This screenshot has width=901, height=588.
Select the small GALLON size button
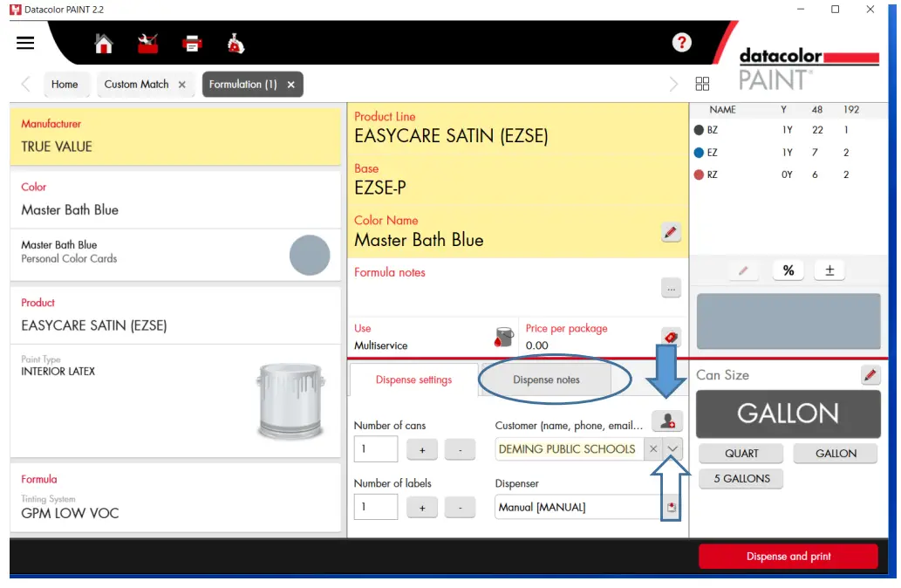[836, 454]
